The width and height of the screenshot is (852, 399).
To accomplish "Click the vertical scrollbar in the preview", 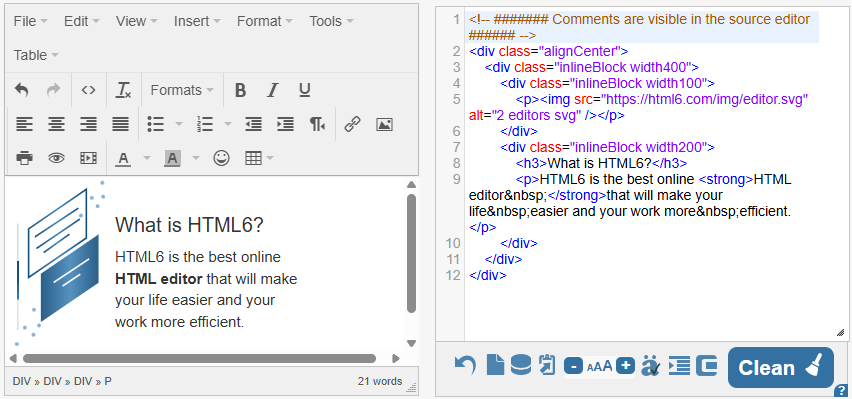I will (x=411, y=253).
